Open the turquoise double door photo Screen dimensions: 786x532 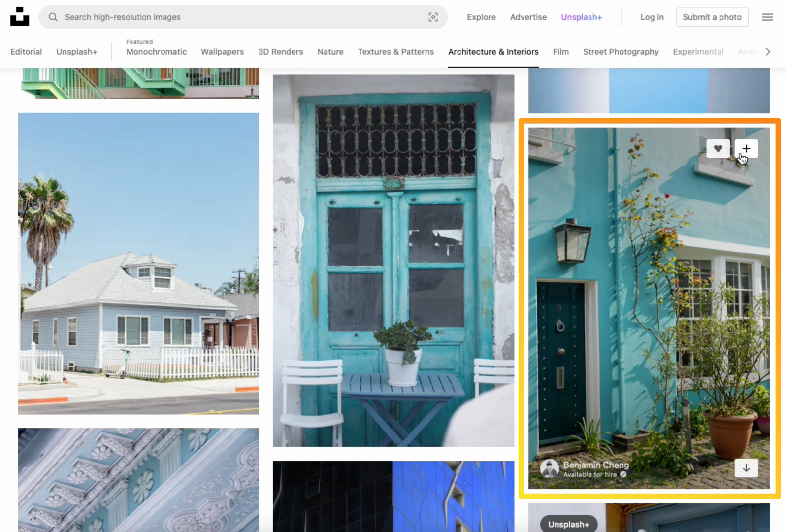pos(393,261)
